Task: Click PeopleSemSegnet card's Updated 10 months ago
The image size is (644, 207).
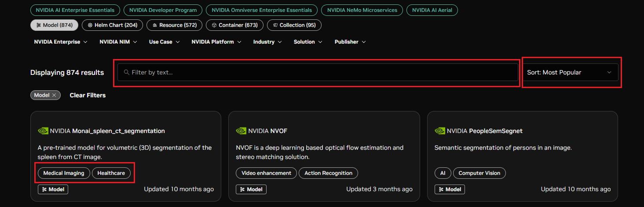Action: (576, 189)
